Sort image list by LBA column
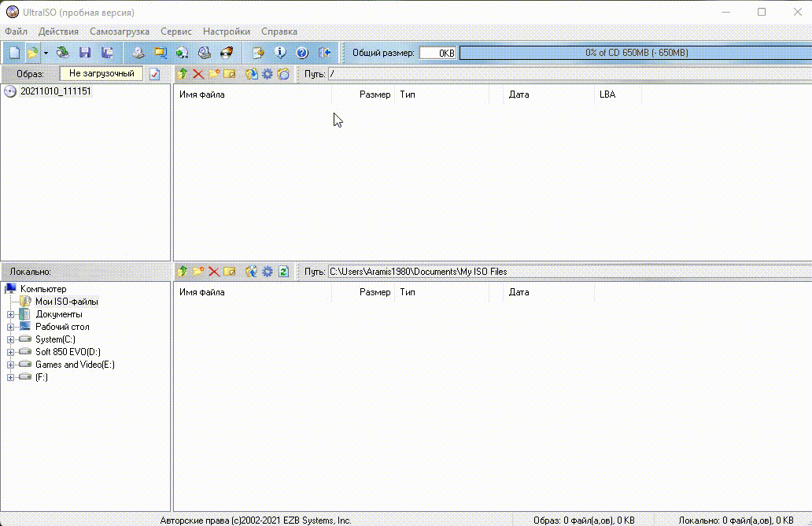Image resolution: width=812 pixels, height=526 pixels. click(618, 94)
